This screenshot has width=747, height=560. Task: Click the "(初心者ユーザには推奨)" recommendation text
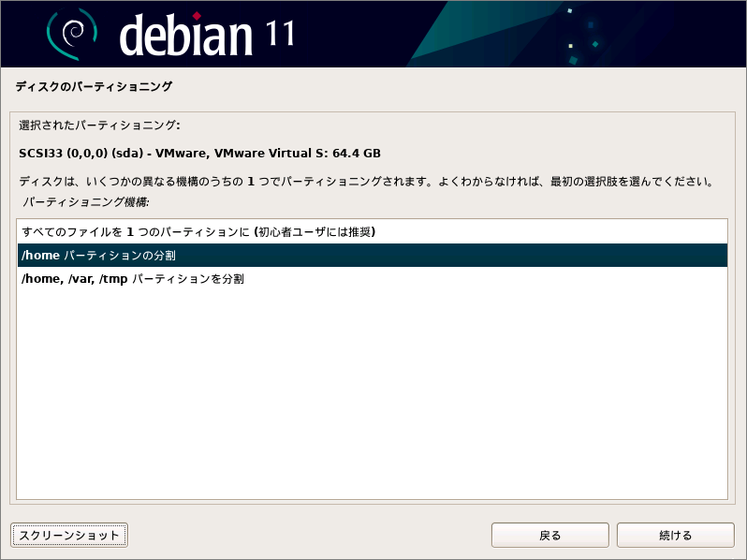tap(316, 231)
